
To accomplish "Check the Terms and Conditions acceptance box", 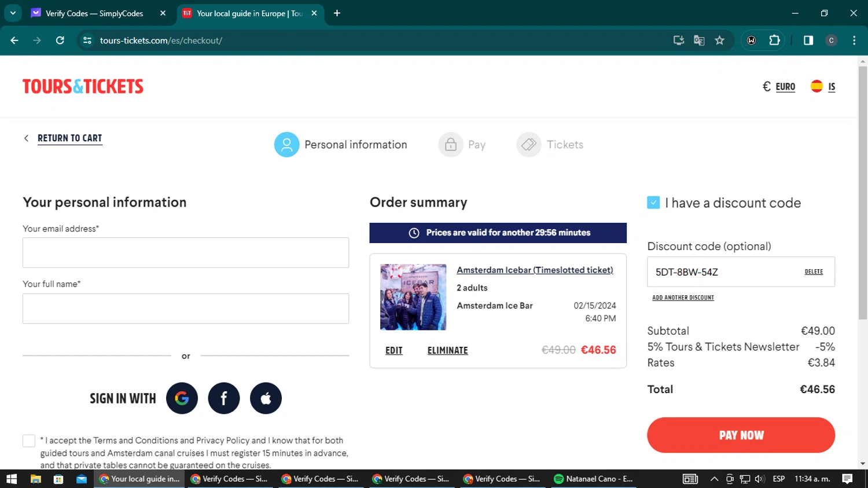I will tap(29, 441).
